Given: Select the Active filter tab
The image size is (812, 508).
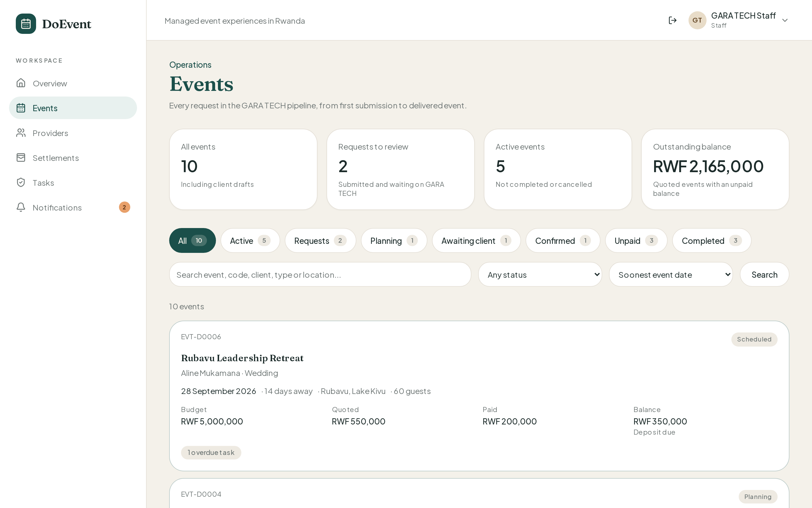Looking at the screenshot, I should click(250, 240).
